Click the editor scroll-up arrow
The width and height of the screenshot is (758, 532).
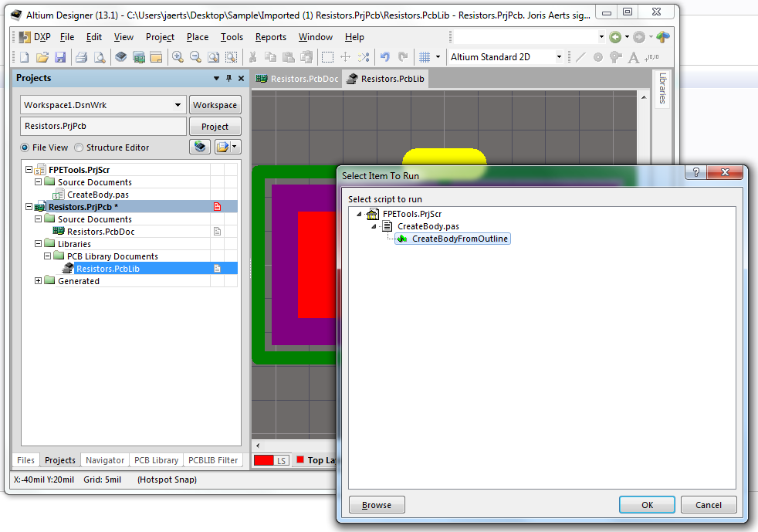tap(644, 97)
